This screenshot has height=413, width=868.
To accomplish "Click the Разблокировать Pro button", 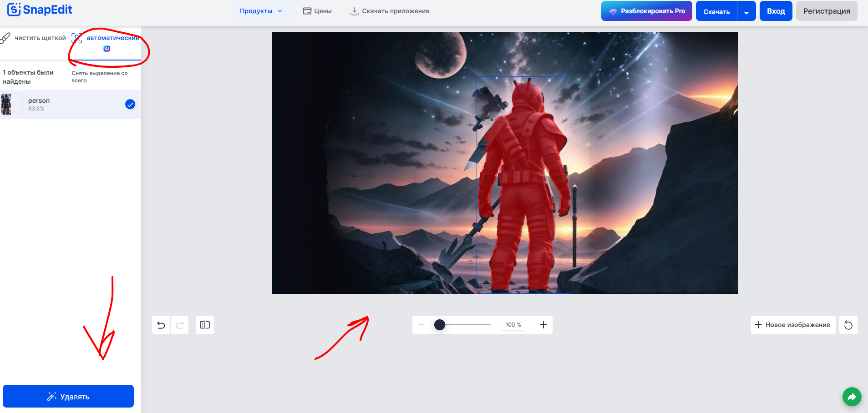I will (646, 11).
